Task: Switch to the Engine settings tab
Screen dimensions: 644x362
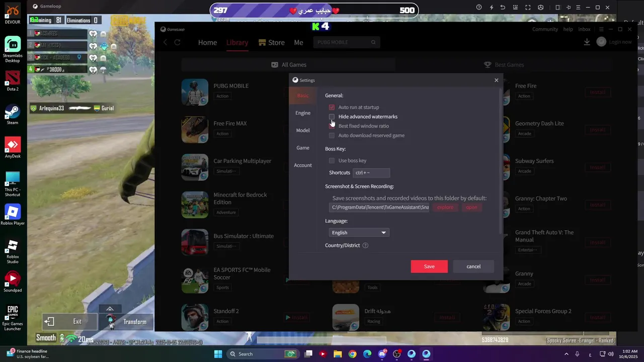Action: [x=303, y=113]
